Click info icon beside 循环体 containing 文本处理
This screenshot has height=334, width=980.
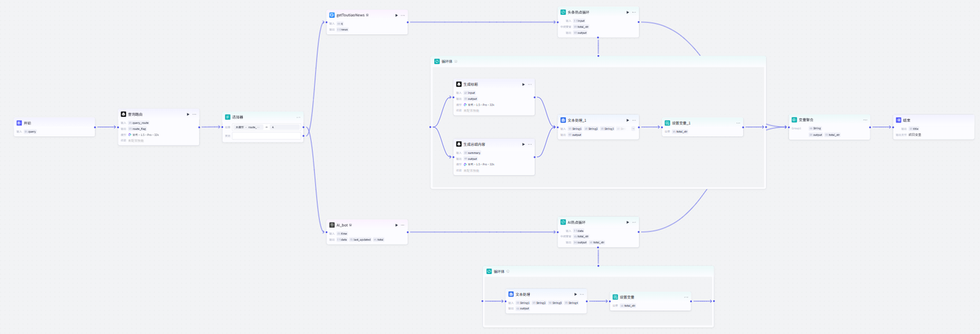tap(508, 271)
